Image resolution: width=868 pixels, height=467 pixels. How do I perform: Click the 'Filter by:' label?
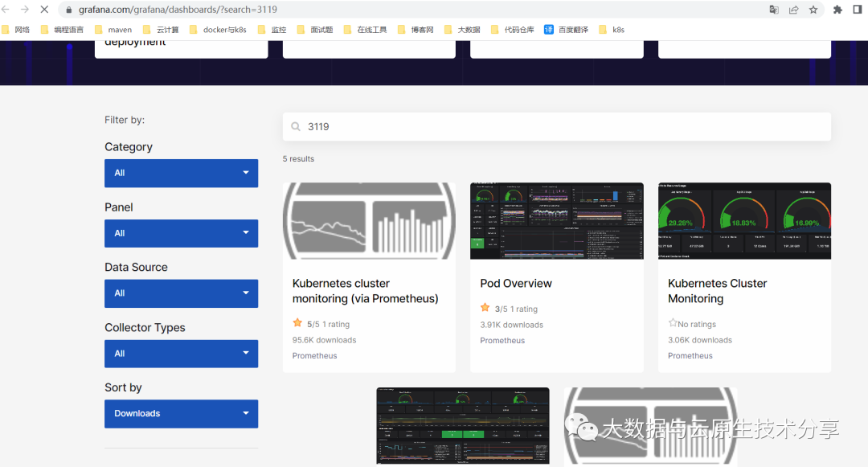(x=125, y=120)
